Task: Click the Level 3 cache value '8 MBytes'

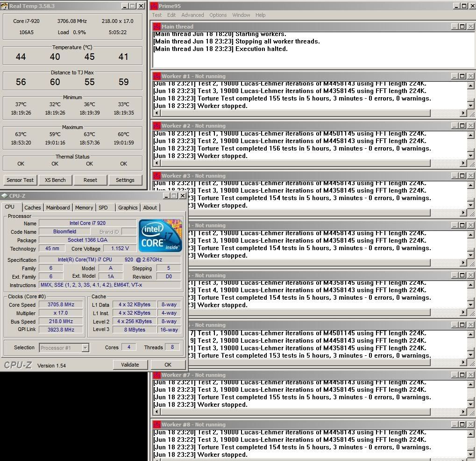Action: click(x=135, y=330)
